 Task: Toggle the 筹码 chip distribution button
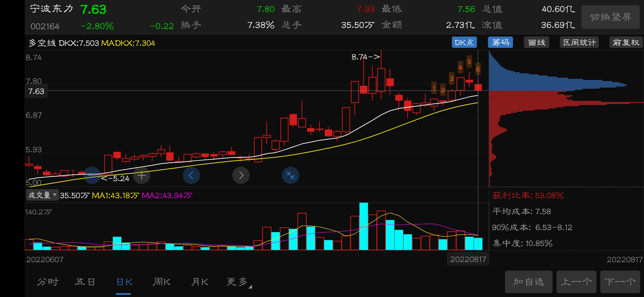[x=500, y=42]
